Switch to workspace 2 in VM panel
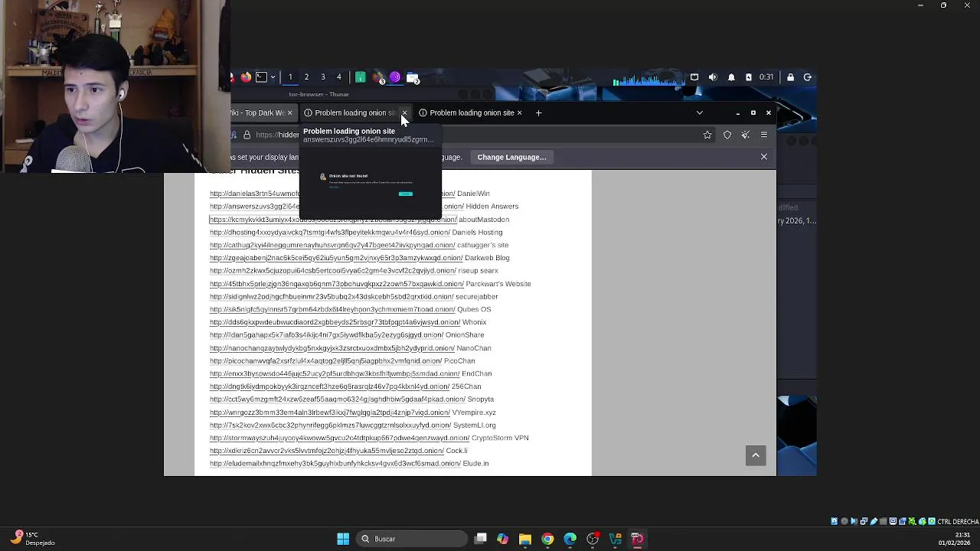This screenshot has width=980, height=551. coord(306,77)
